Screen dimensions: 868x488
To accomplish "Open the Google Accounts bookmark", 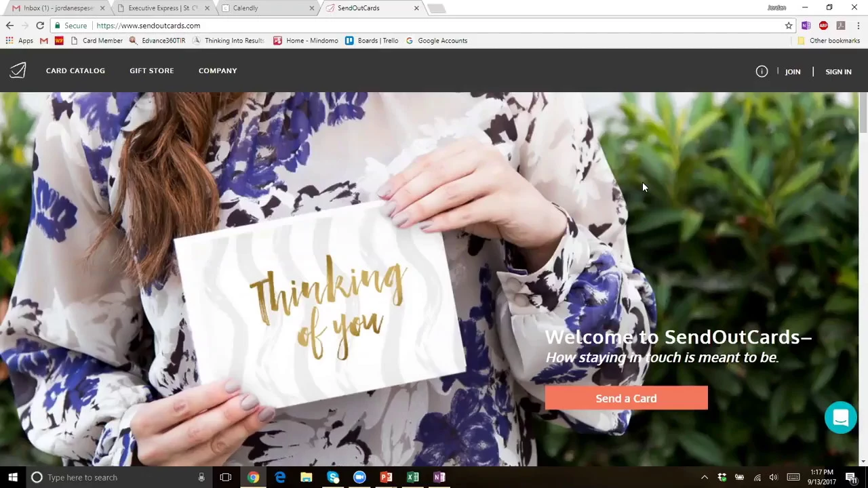I will 436,41.
